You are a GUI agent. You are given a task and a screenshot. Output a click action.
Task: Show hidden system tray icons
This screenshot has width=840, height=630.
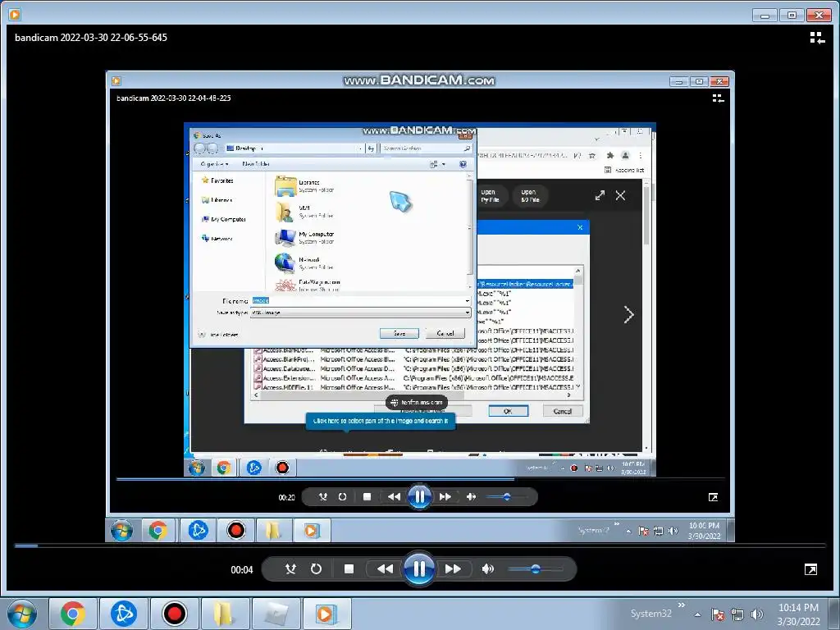(x=697, y=615)
